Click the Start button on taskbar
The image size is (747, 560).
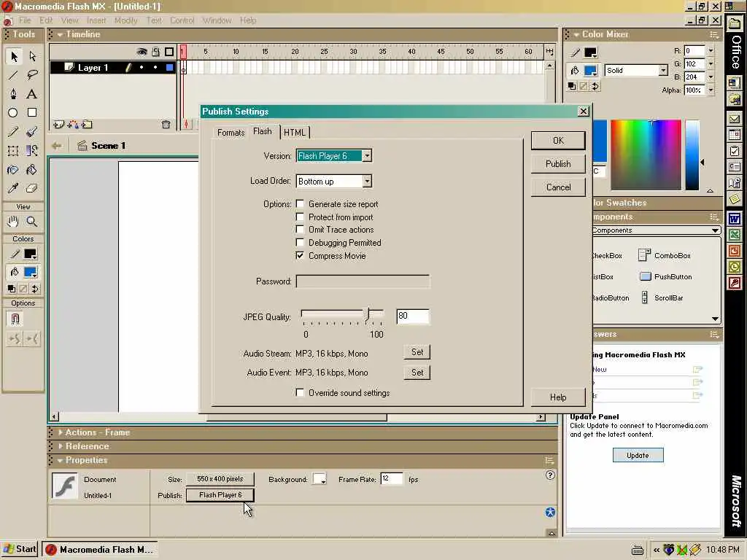pos(20,549)
